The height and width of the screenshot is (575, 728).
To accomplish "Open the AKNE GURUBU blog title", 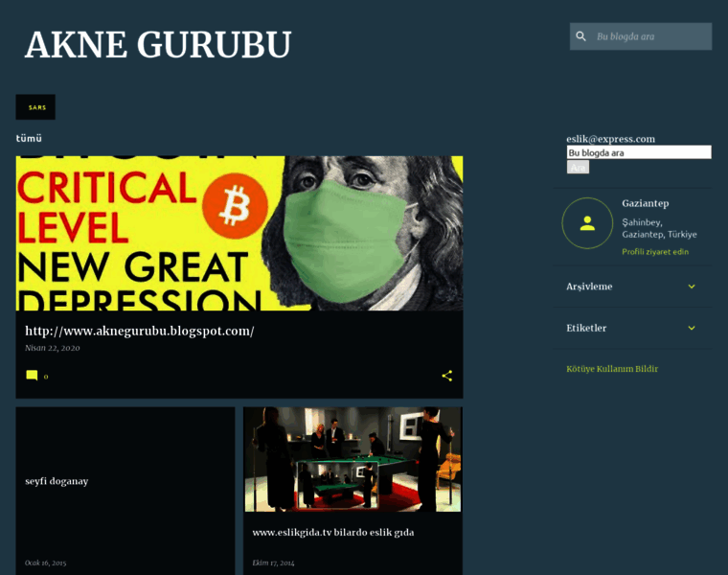I will (x=158, y=45).
